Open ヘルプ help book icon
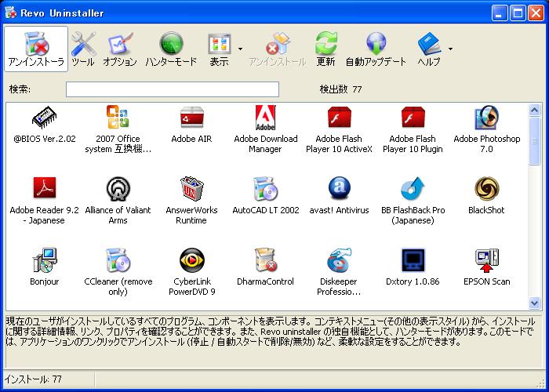 click(429, 49)
